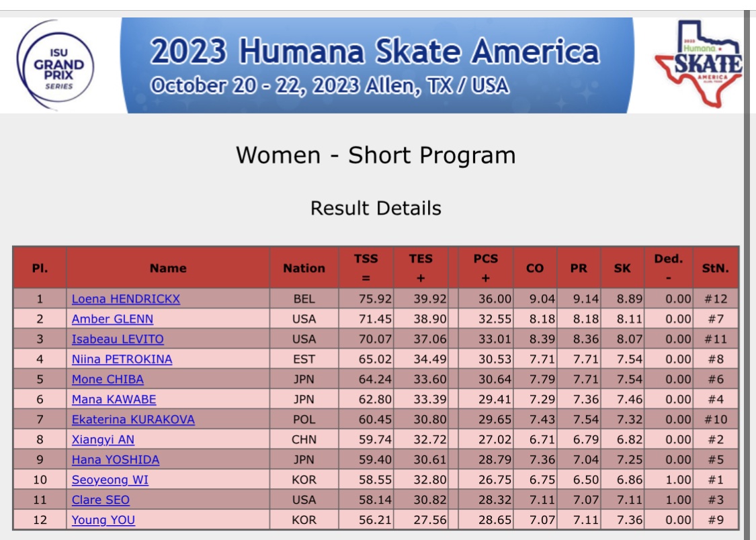
Task: Open Amber GLENN skater link
Action: click(112, 320)
